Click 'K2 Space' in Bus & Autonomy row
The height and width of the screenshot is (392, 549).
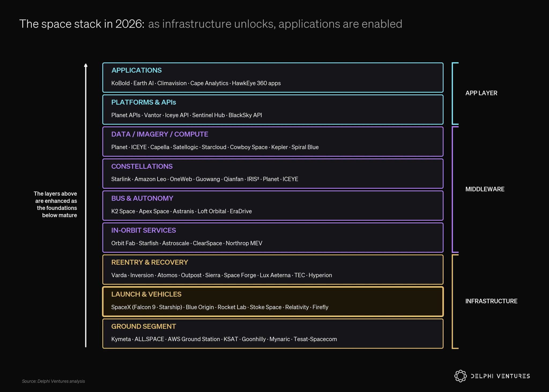[x=123, y=211]
